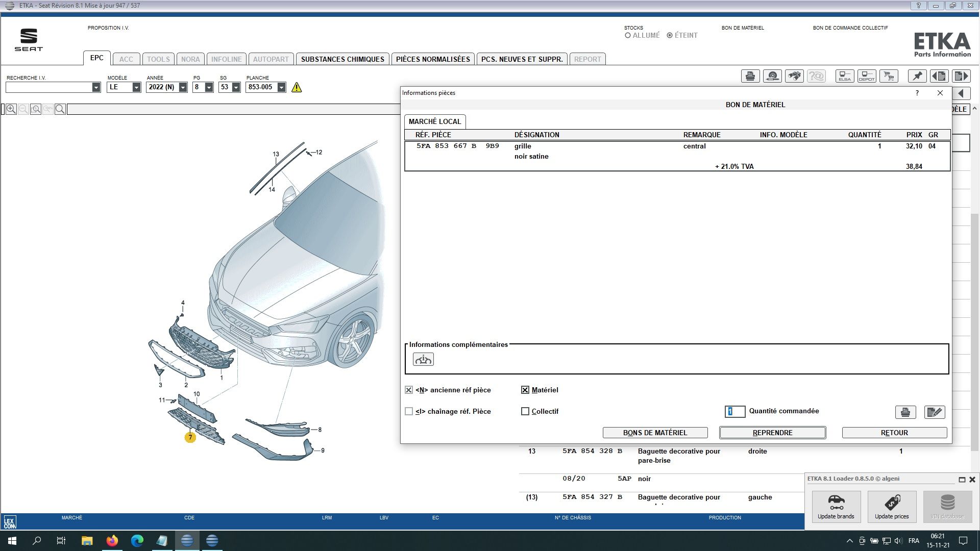
Task: Open the PIÈCES NORMALISÉES tab
Action: click(433, 59)
